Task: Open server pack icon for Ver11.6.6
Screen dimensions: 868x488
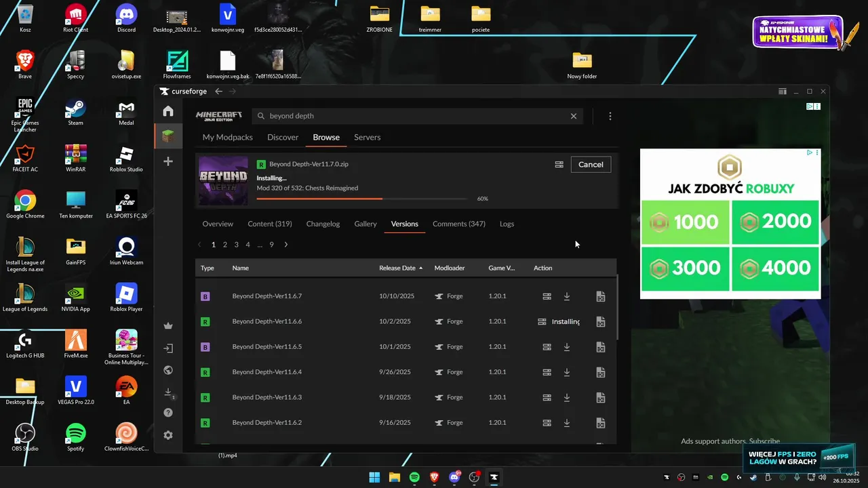Action: pyautogui.click(x=542, y=322)
